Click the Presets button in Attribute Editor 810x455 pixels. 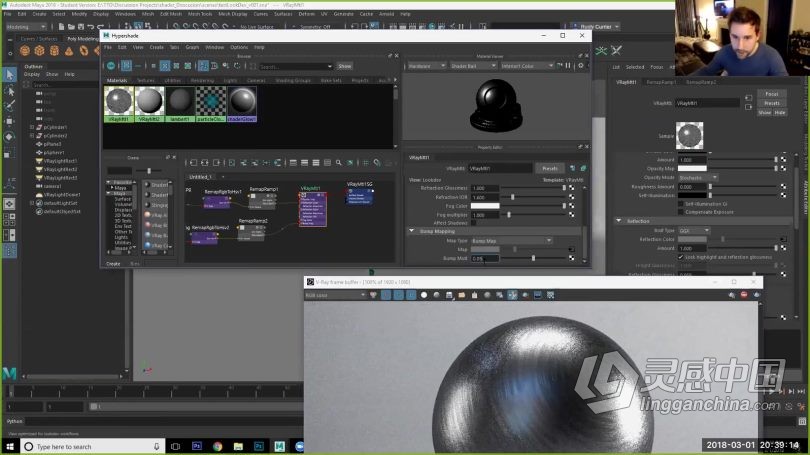(x=772, y=103)
